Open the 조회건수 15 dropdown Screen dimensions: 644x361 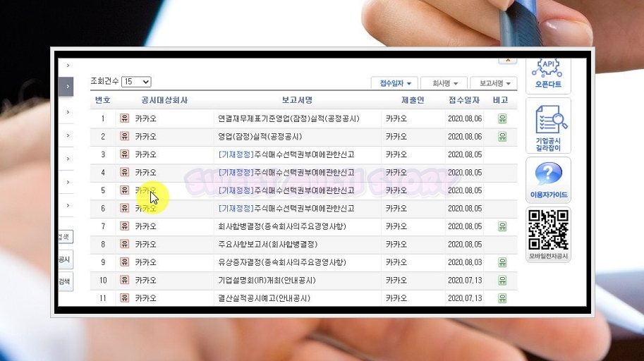136,82
